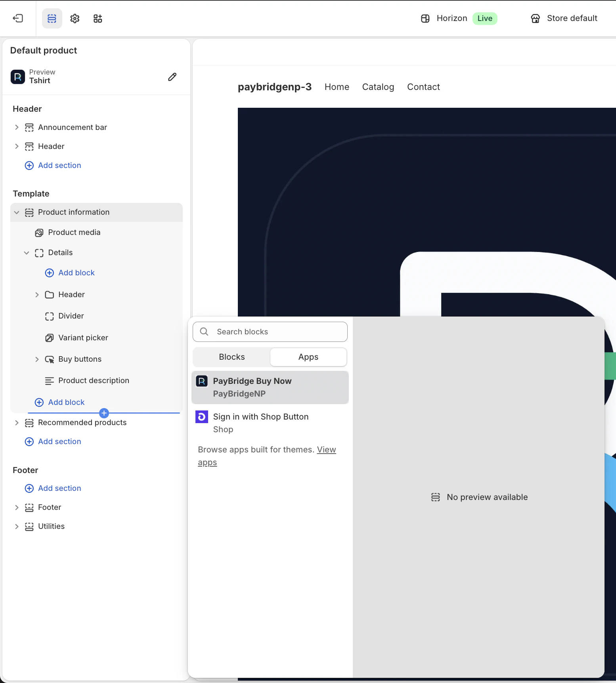Click the Store default market icon
Image resolution: width=616 pixels, height=683 pixels.
[x=536, y=18]
